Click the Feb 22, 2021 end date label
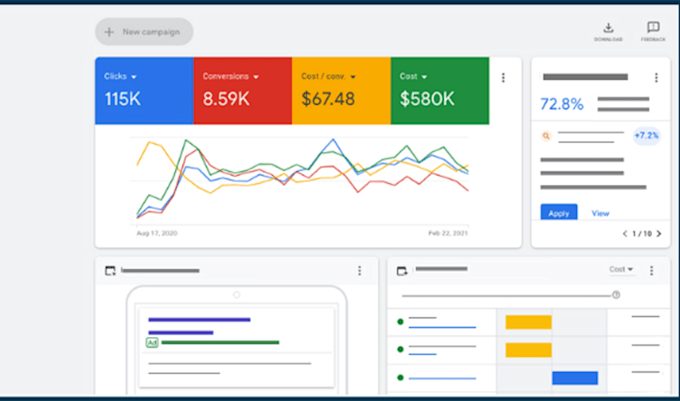The height and width of the screenshot is (401, 680). coord(448,233)
